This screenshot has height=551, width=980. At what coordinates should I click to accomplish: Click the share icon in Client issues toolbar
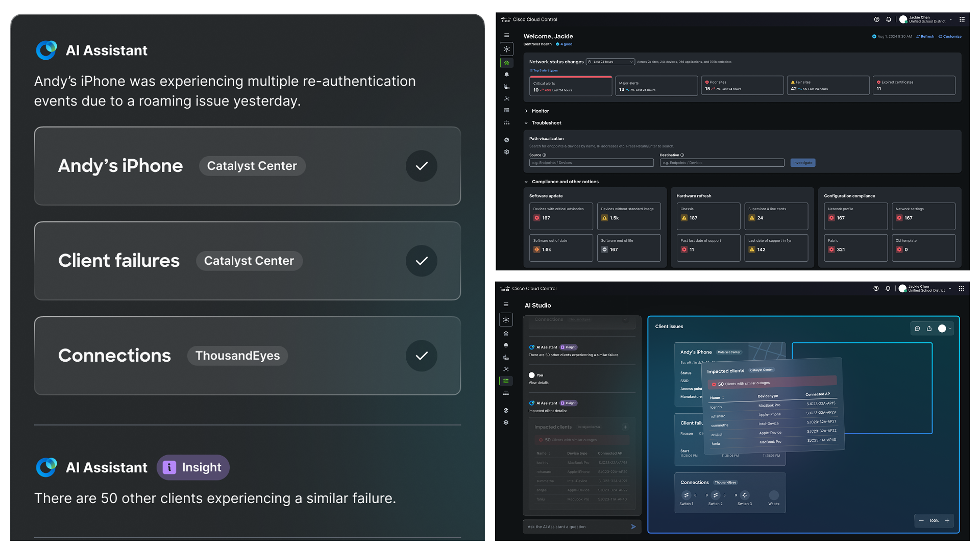tap(929, 329)
